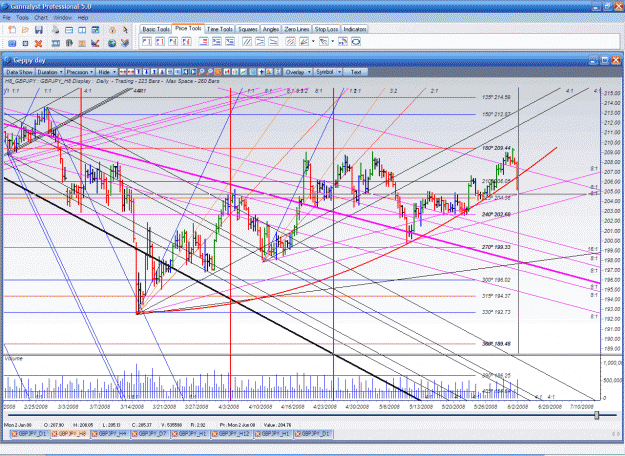Click the 'Geppy day' chart window title

[x=29, y=60]
